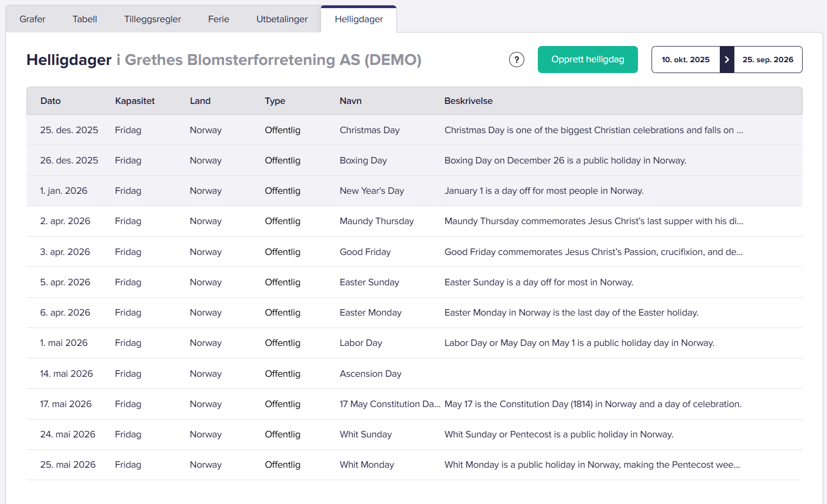The width and height of the screenshot is (827, 504).
Task: Select the Helligdager tab
Action: (359, 19)
